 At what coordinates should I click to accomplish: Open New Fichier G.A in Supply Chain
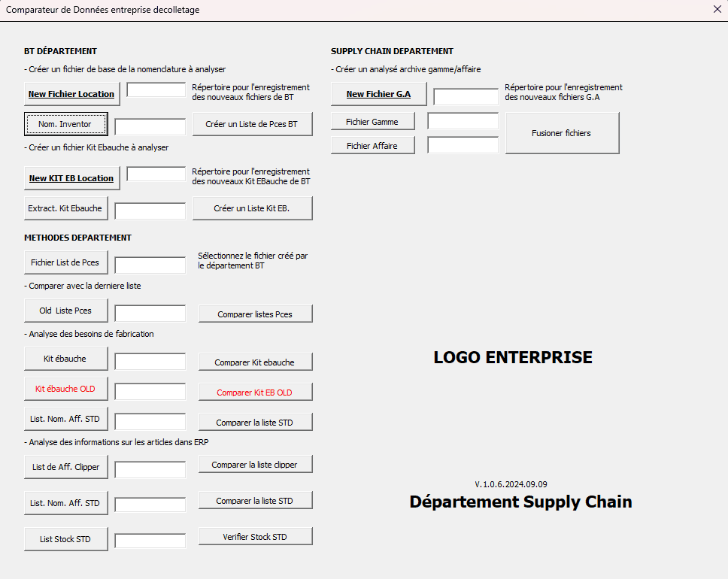378,94
